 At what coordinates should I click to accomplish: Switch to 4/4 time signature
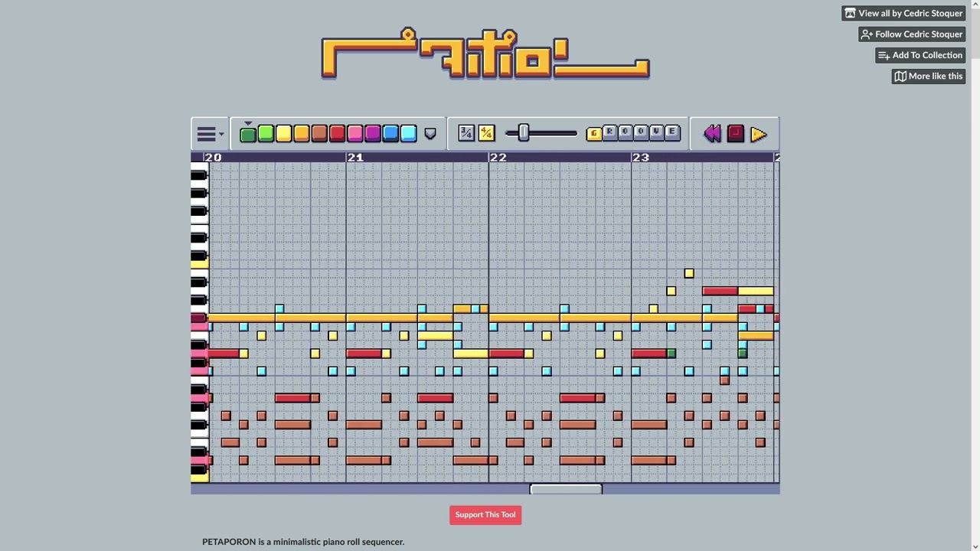point(486,133)
